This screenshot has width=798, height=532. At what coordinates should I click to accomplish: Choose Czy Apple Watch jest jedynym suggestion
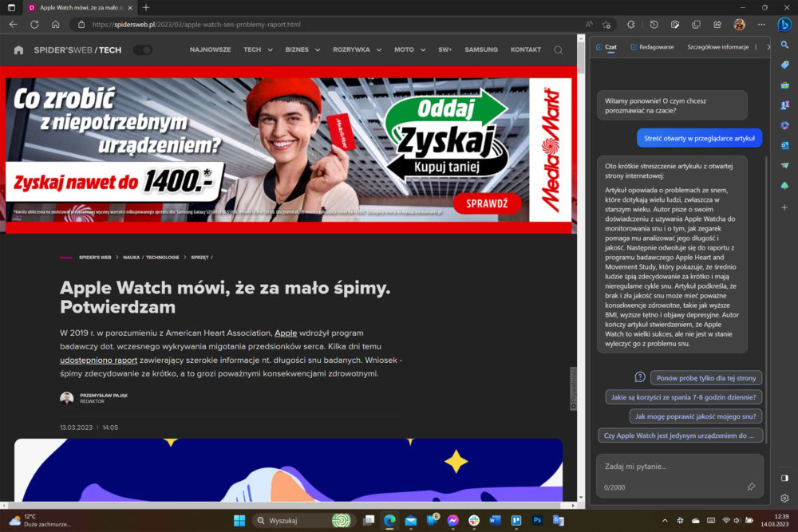(680, 435)
